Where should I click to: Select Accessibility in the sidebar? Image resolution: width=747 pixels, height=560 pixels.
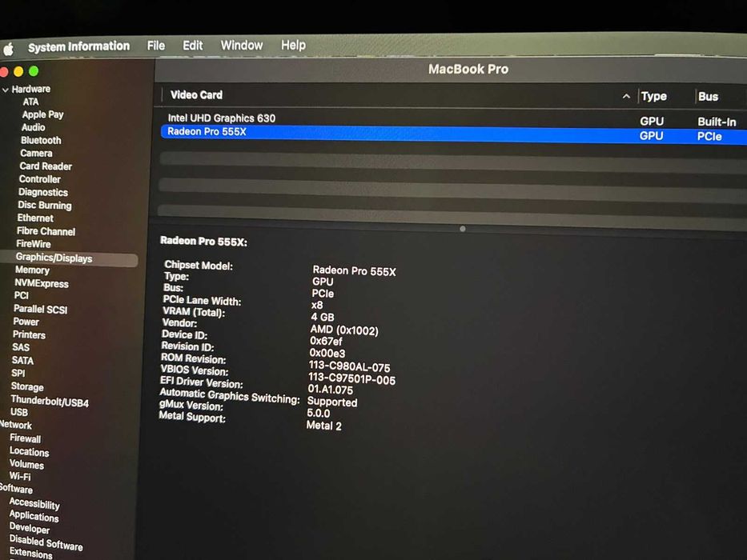(34, 503)
